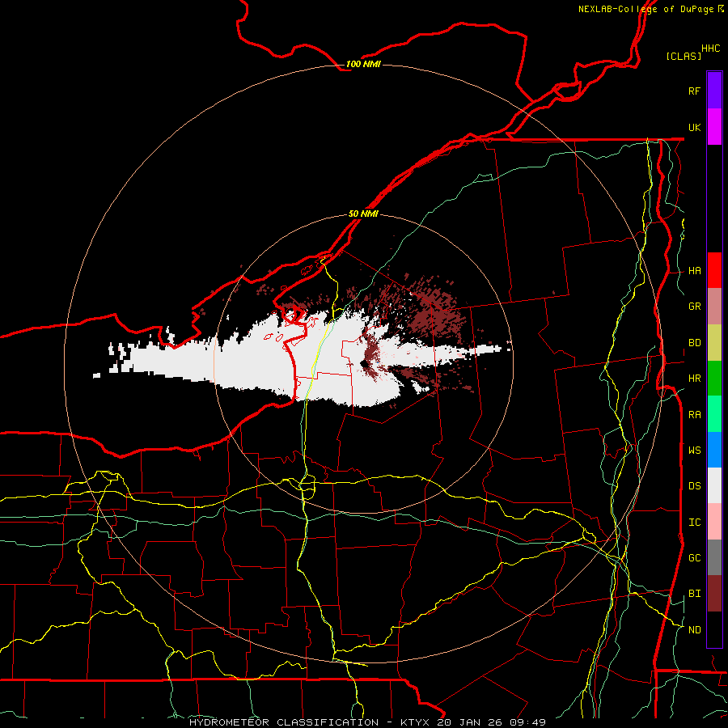
Task: Click the DS legend label
Action: point(694,486)
